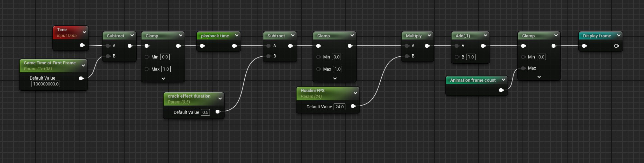Edit B value 1.0 on Add(,1) node
This screenshot has width=644, height=163.
pos(471,57)
